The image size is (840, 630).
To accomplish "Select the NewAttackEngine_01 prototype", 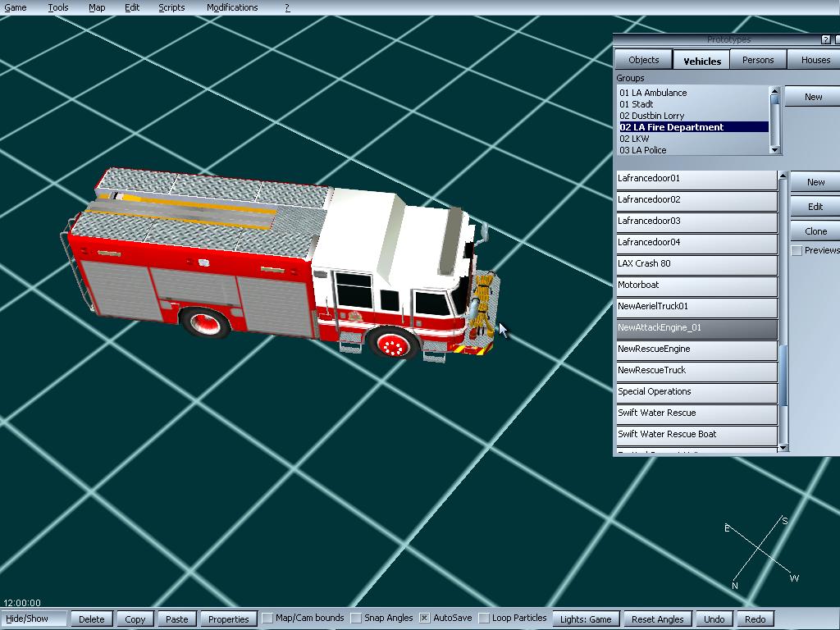I will (x=696, y=329).
